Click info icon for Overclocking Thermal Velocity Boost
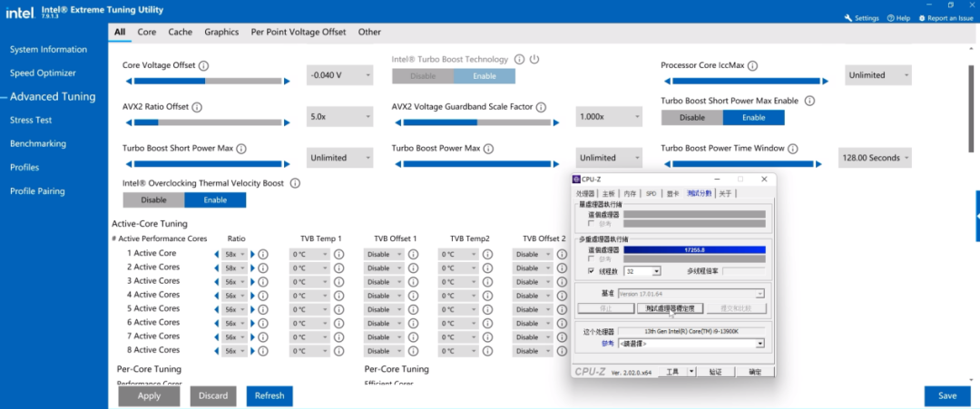The width and height of the screenshot is (980, 409). click(x=295, y=183)
